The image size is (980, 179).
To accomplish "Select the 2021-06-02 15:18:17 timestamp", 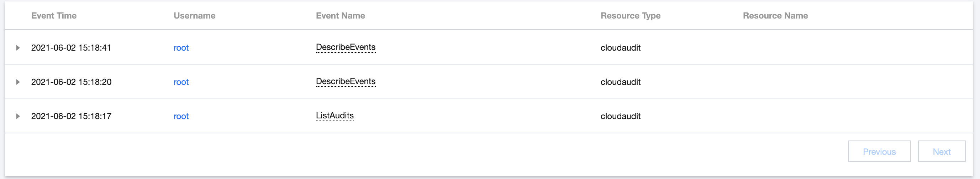I will click(71, 116).
